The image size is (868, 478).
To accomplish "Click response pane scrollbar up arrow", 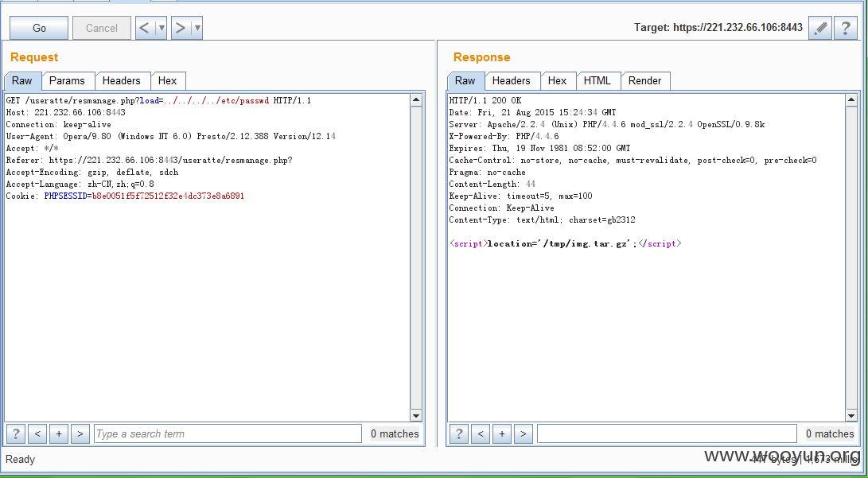I will point(851,101).
